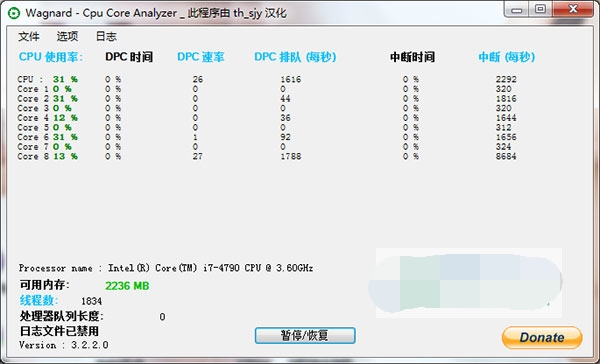Click the 线程数 label
Viewport: 600px width, 364px height.
[x=39, y=300]
